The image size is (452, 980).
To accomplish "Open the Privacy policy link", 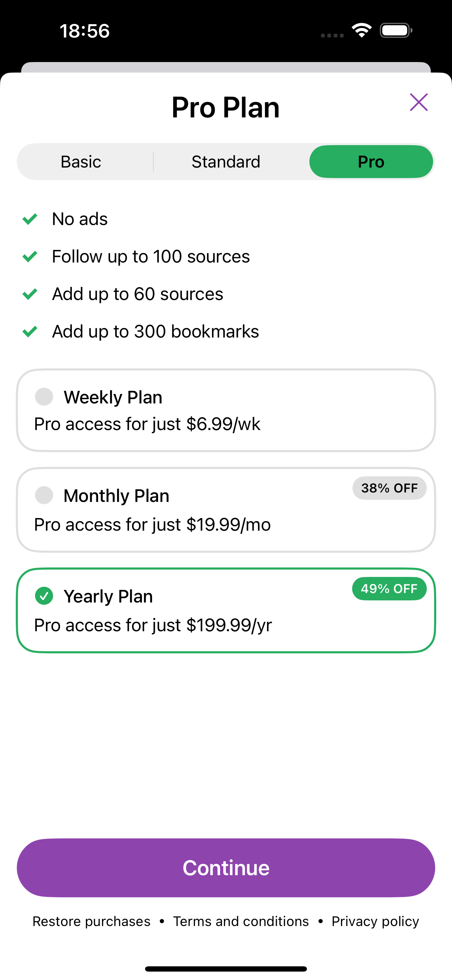I will [375, 921].
